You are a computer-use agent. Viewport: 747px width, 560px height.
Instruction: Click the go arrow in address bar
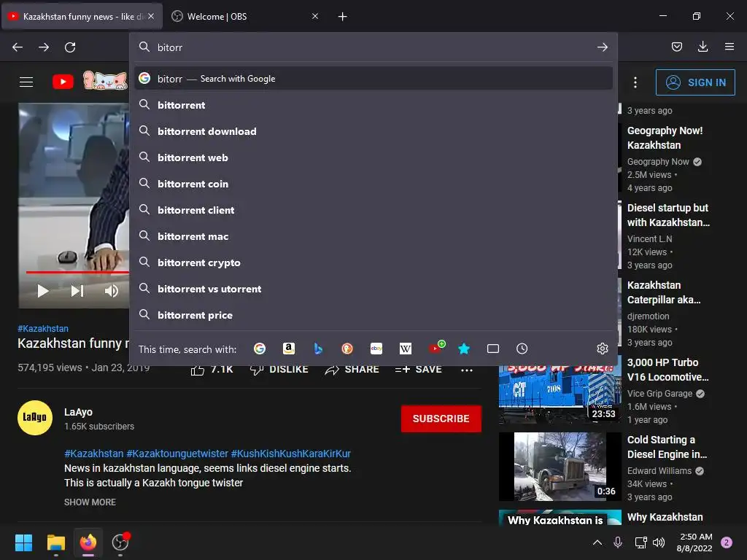tap(602, 47)
